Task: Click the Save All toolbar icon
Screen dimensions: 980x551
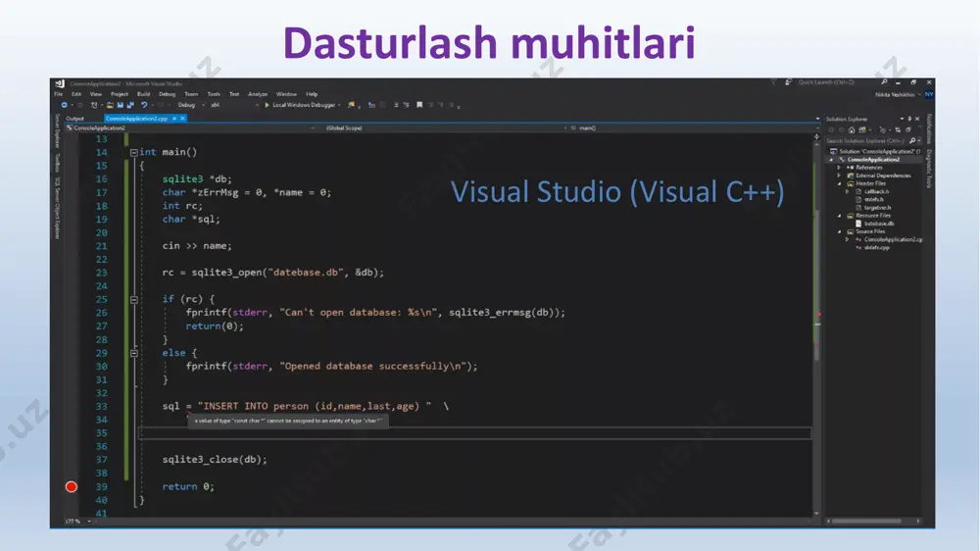Action: [130, 105]
